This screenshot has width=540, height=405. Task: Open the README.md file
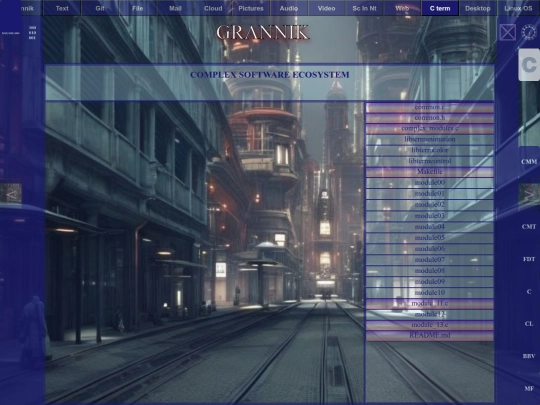point(429,335)
